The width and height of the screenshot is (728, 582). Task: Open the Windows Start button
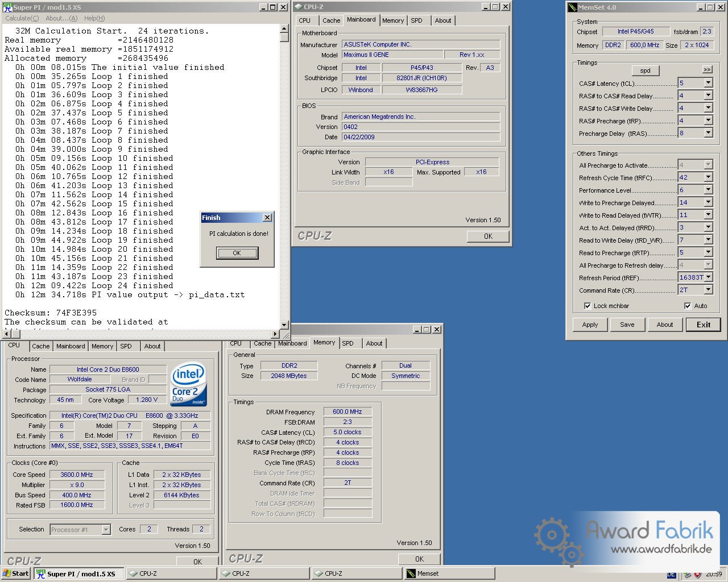click(16, 573)
